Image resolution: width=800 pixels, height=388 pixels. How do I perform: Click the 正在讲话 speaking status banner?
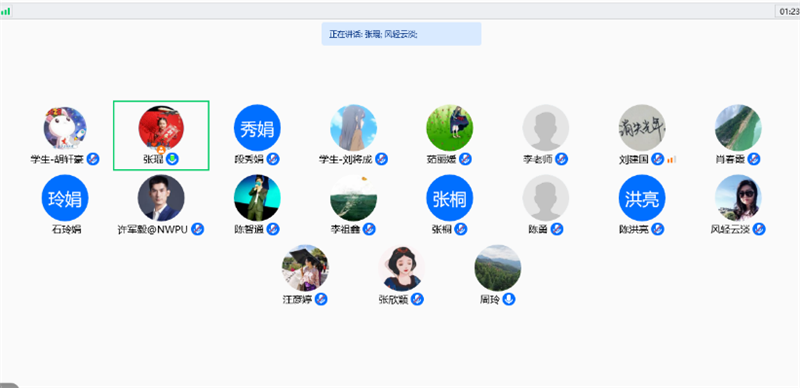pyautogui.click(x=401, y=34)
